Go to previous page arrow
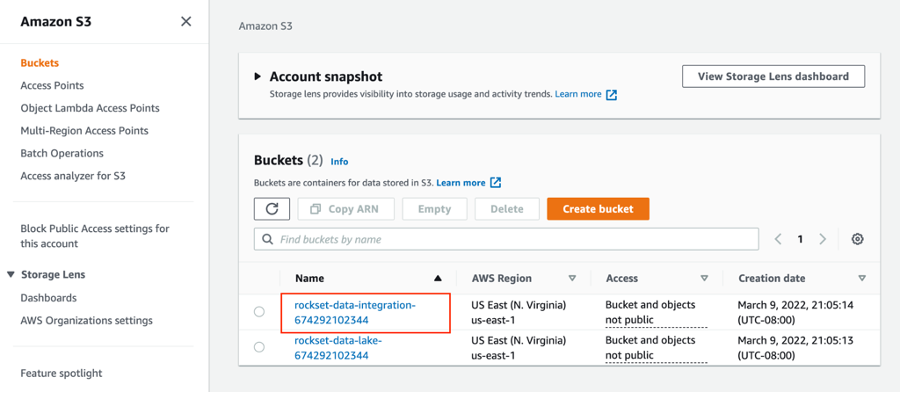Image resolution: width=902 pixels, height=393 pixels. 778,239
